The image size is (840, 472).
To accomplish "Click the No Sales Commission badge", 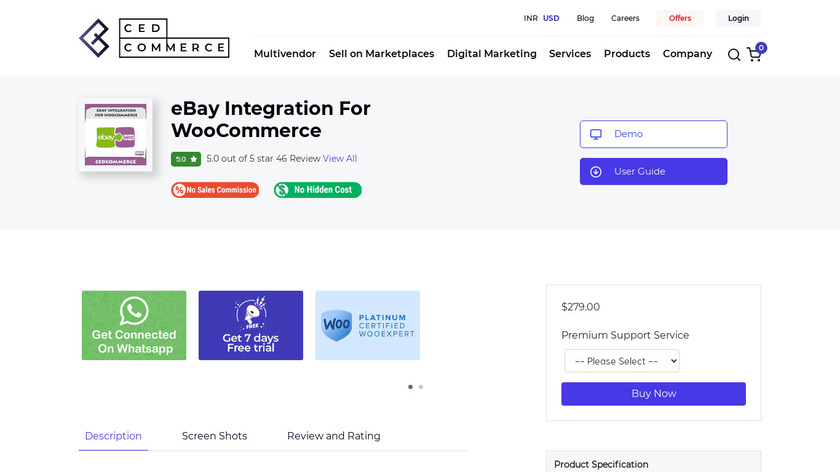I will (x=215, y=190).
